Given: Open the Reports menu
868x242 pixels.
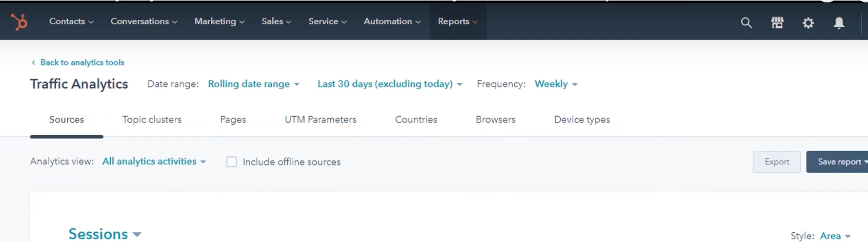Looking at the screenshot, I should [458, 21].
